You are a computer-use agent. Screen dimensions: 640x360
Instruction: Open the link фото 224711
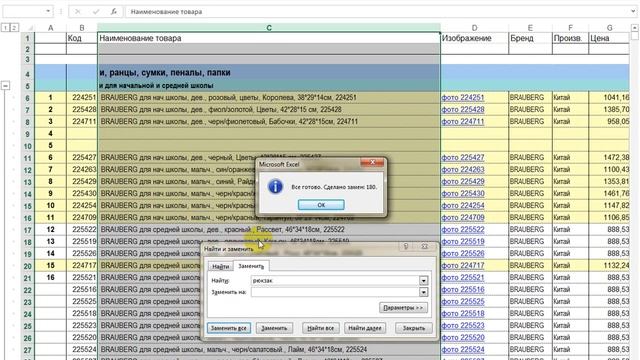(x=463, y=121)
